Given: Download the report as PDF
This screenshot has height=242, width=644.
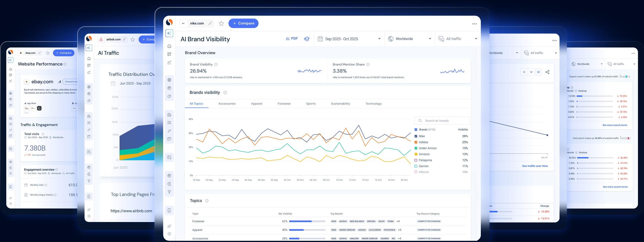Looking at the screenshot, I should click(x=292, y=39).
